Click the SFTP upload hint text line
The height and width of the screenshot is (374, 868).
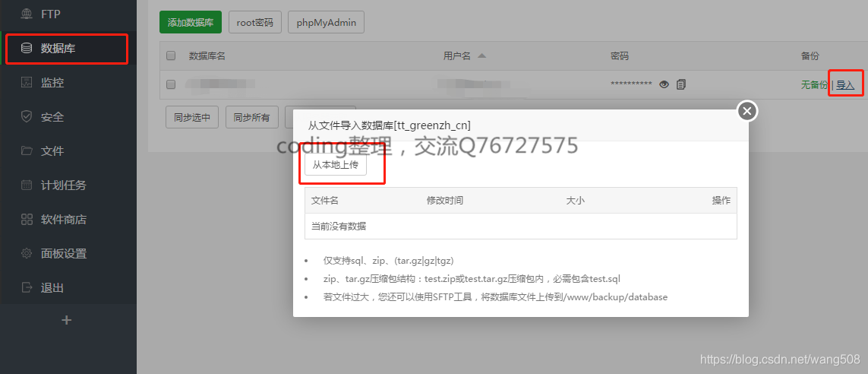coord(495,297)
